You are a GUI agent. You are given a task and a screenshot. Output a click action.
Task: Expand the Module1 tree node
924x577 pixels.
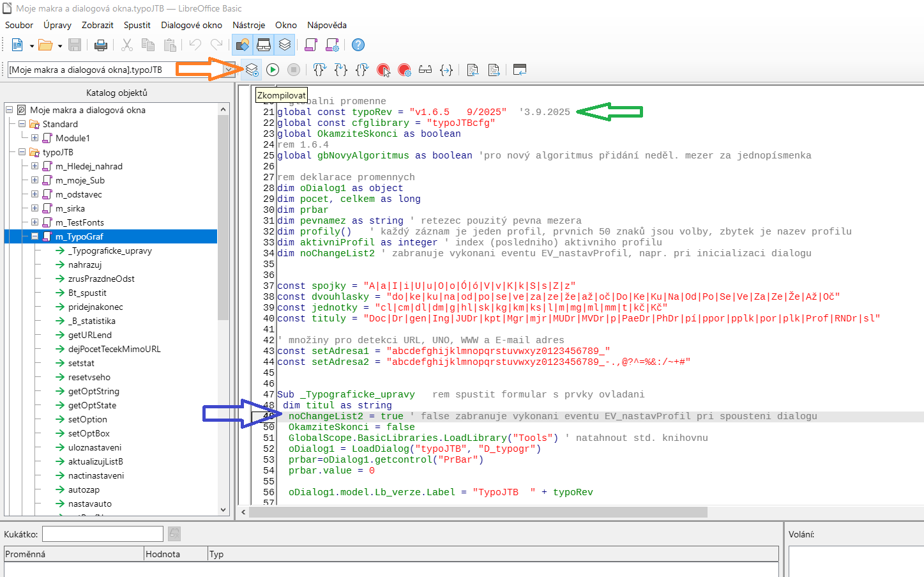(x=35, y=138)
